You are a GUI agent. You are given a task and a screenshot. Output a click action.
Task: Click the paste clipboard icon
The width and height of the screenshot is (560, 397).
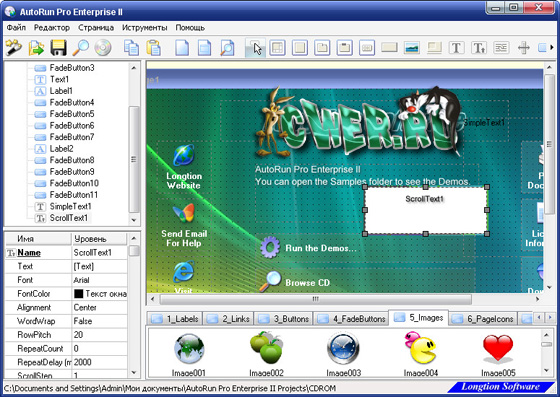pos(153,48)
